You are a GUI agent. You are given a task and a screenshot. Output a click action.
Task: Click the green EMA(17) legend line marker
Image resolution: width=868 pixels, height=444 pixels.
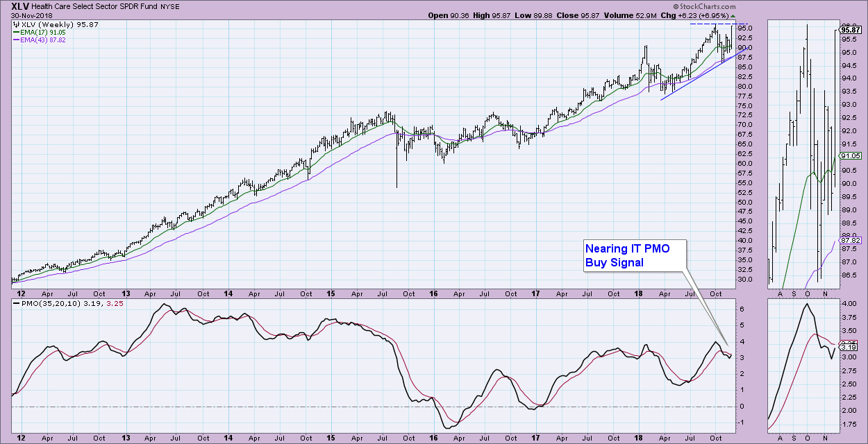point(17,32)
